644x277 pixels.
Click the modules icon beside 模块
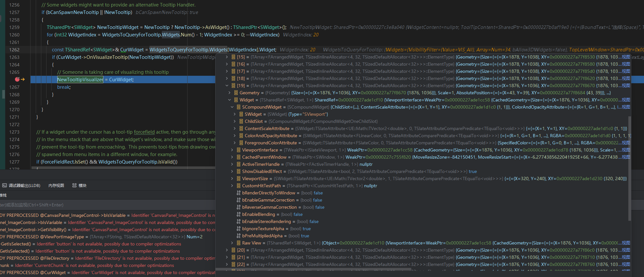point(74,185)
